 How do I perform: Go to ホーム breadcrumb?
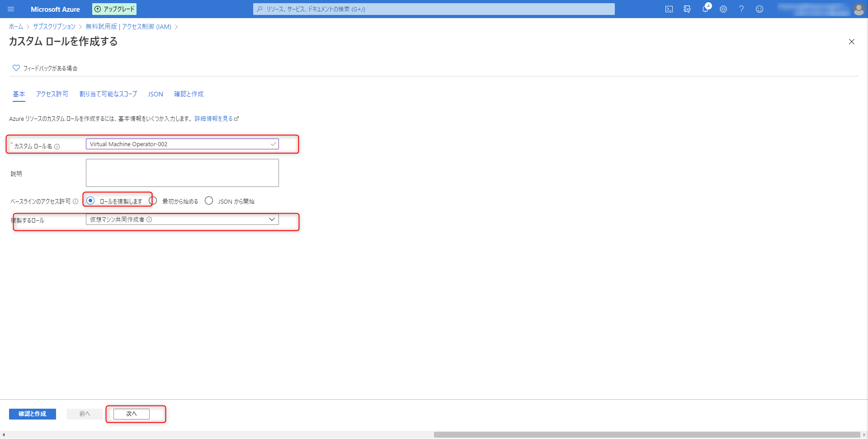point(16,27)
